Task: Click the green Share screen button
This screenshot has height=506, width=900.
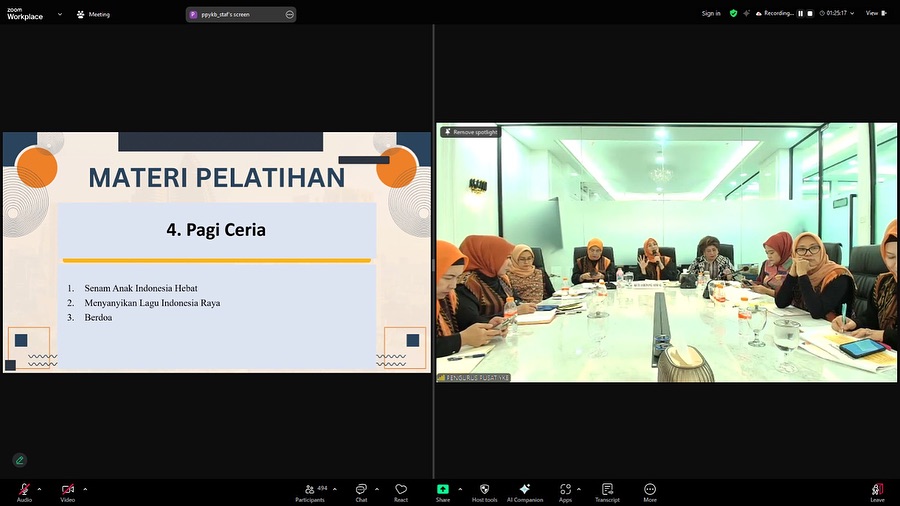Action: click(442, 491)
